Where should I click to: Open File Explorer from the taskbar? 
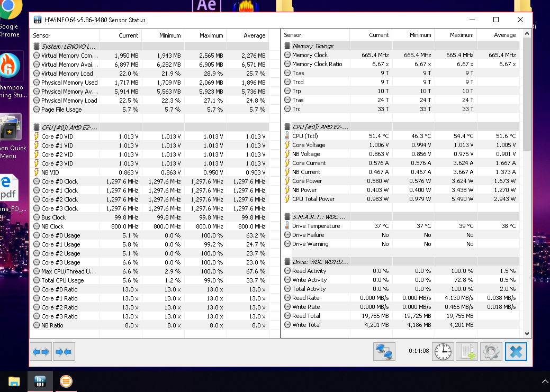click(14, 381)
